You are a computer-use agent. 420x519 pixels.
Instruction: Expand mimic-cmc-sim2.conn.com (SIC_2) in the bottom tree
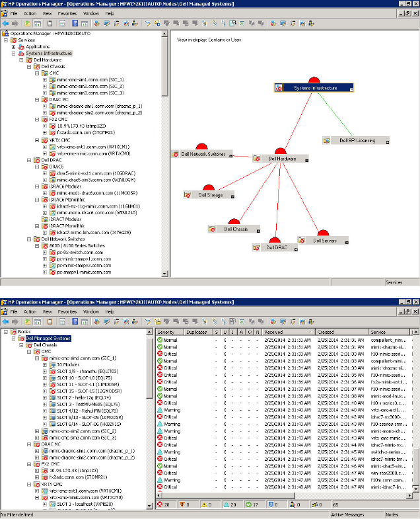[x=37, y=431]
